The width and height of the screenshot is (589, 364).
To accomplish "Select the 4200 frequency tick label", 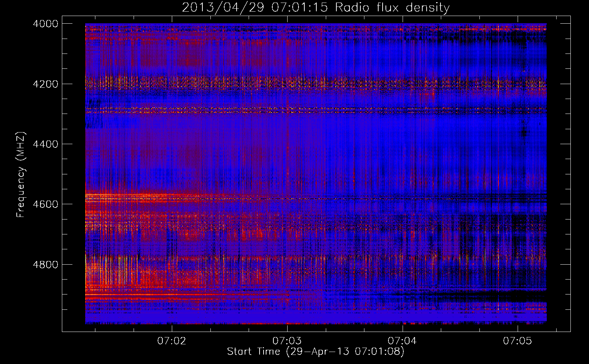I will (46, 84).
